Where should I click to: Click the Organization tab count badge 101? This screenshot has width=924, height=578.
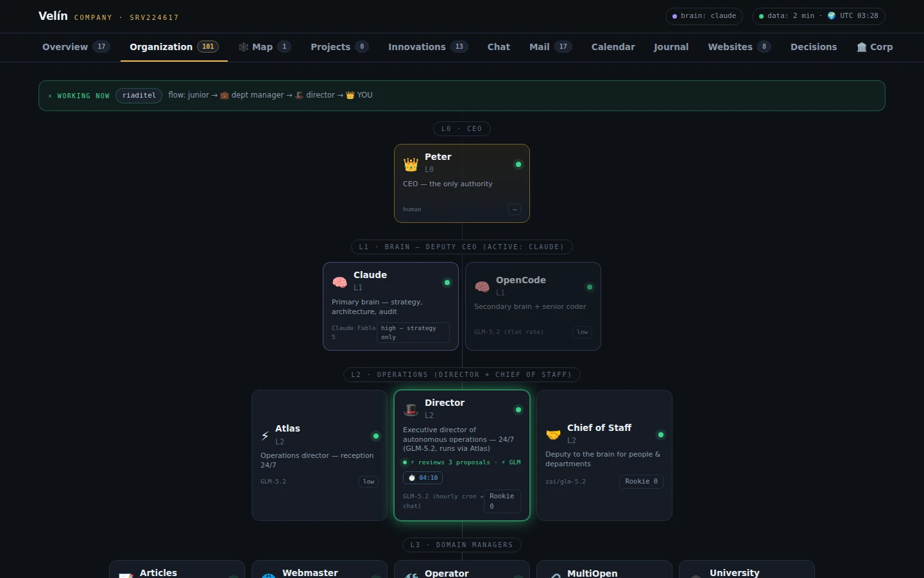click(208, 47)
